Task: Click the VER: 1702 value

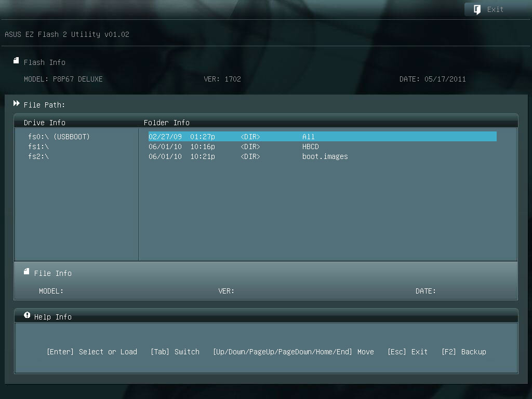Action: pos(222,79)
